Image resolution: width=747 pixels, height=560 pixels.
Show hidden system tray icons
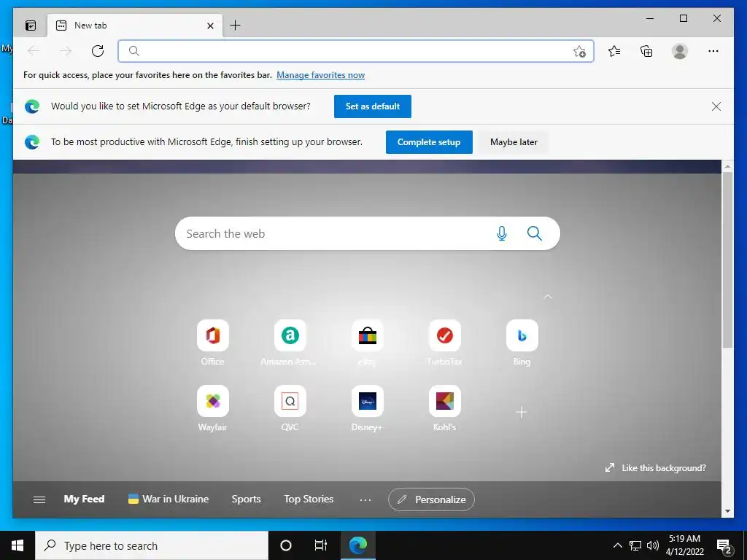pos(617,545)
